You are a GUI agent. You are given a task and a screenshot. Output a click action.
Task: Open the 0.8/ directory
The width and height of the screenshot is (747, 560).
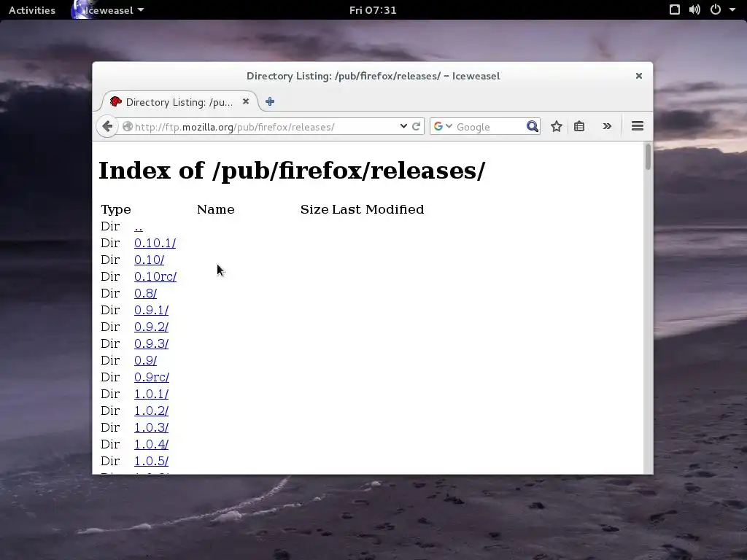[145, 293]
